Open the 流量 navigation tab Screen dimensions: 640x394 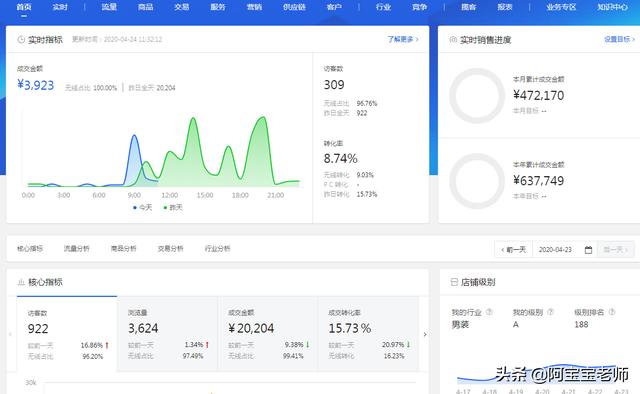(109, 7)
